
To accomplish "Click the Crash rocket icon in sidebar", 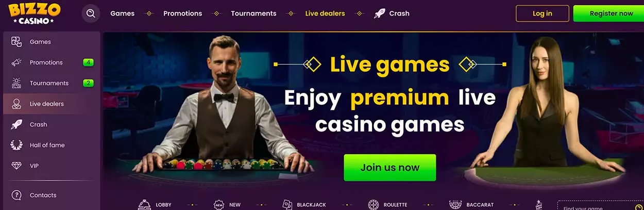I will coord(16,124).
